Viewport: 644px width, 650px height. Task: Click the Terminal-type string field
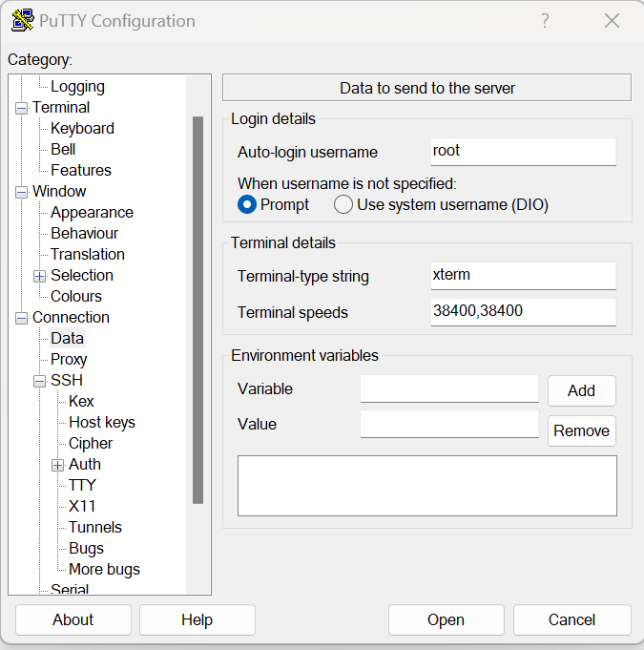click(x=524, y=276)
